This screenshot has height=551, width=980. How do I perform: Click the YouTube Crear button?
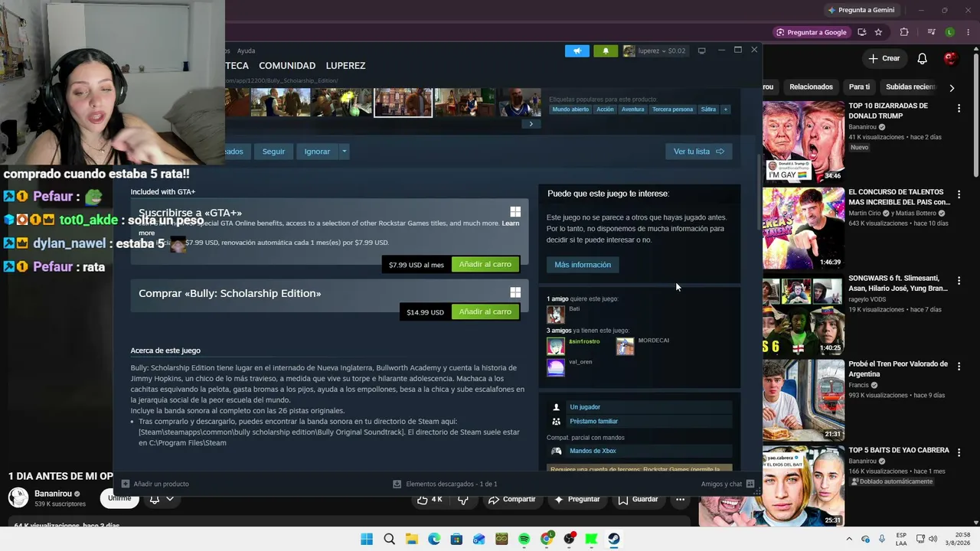tap(884, 59)
